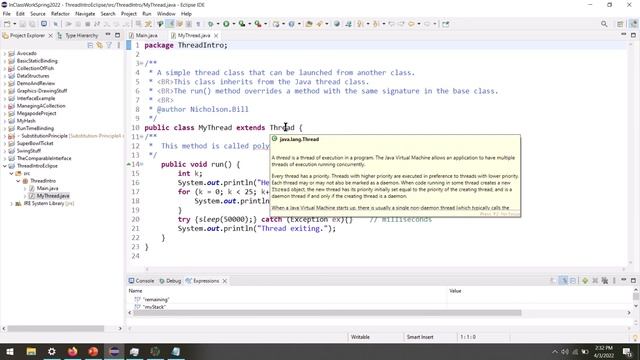Image resolution: width=640 pixels, height=360 pixels.
Task: Click the blue terminal icon in the toolbar
Action: 44,24
